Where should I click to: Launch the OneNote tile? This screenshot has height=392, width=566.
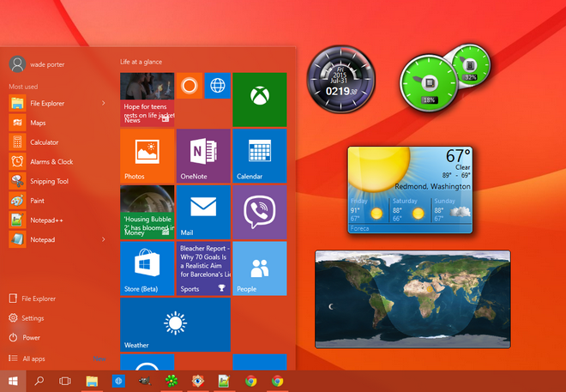(203, 156)
